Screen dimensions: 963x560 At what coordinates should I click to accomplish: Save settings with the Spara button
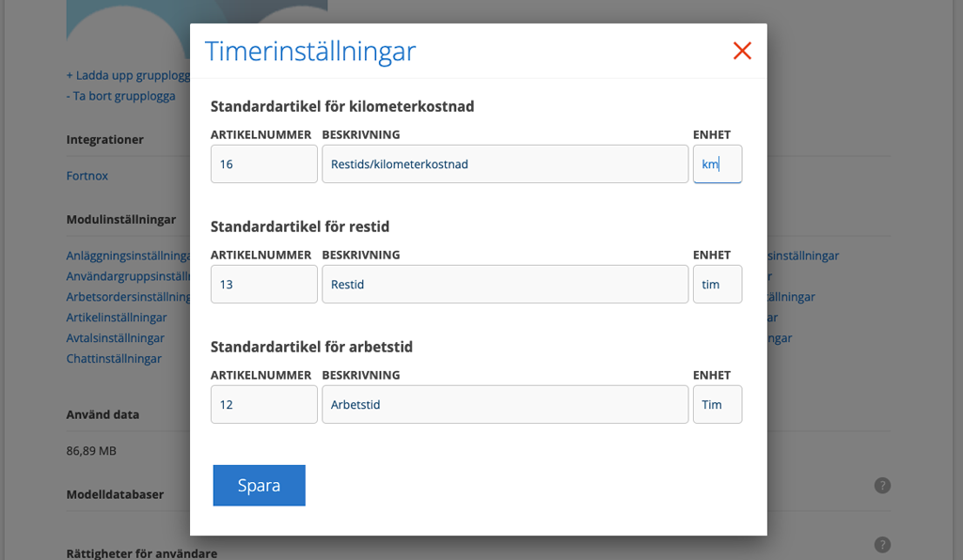tap(260, 485)
